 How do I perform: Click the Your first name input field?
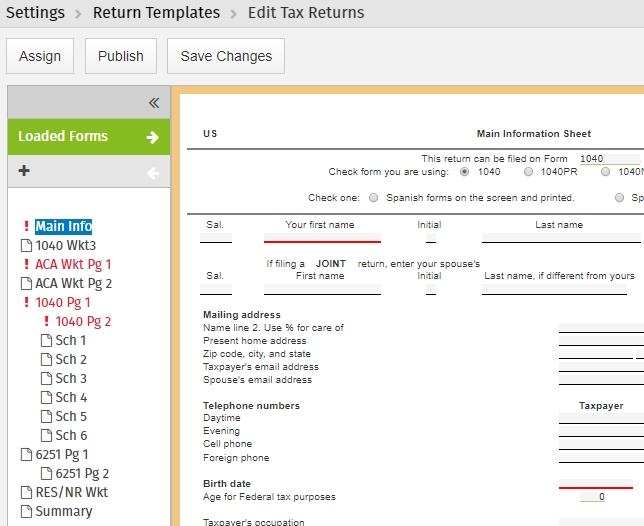[322, 236]
